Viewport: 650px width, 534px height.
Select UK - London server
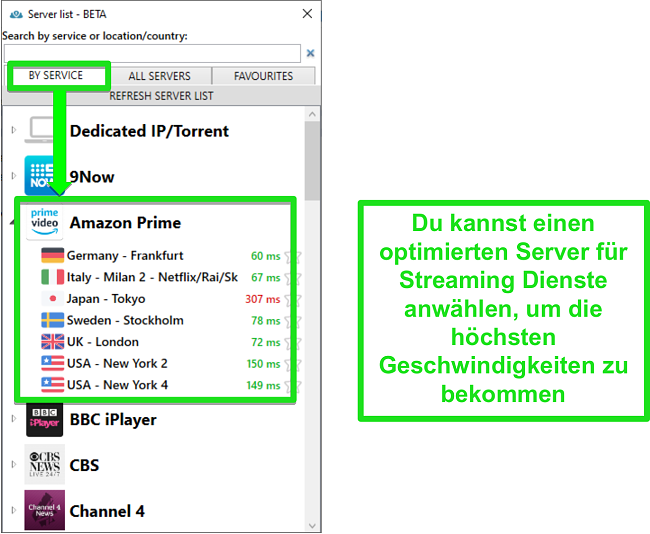pos(102,342)
